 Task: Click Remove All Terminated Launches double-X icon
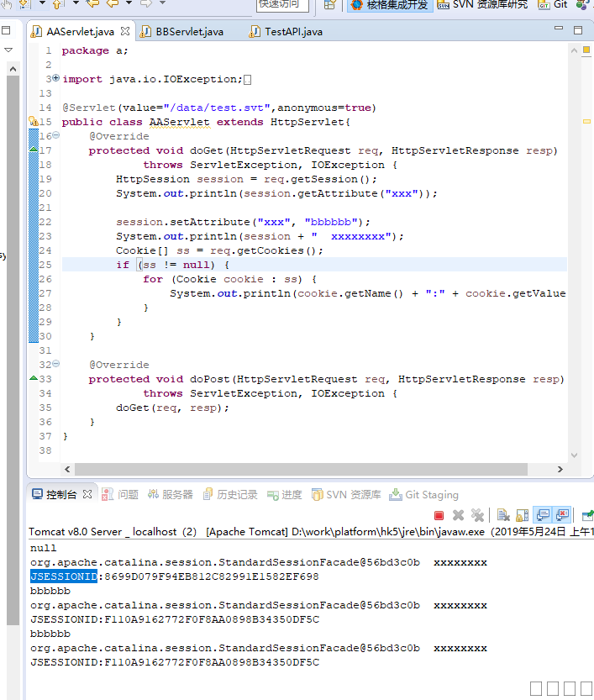(x=477, y=515)
